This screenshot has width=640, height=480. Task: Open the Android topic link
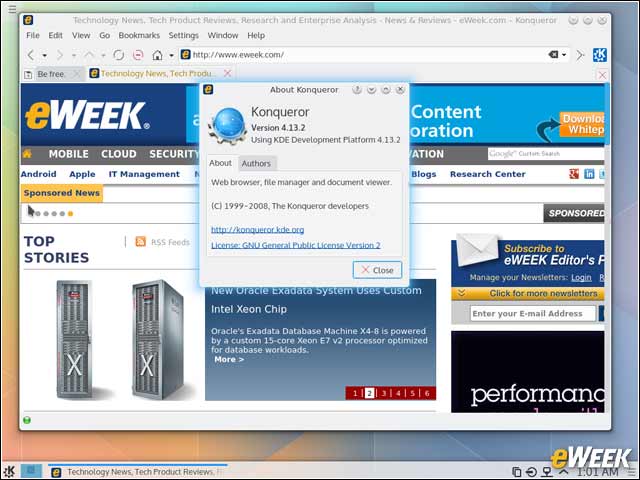tap(39, 174)
